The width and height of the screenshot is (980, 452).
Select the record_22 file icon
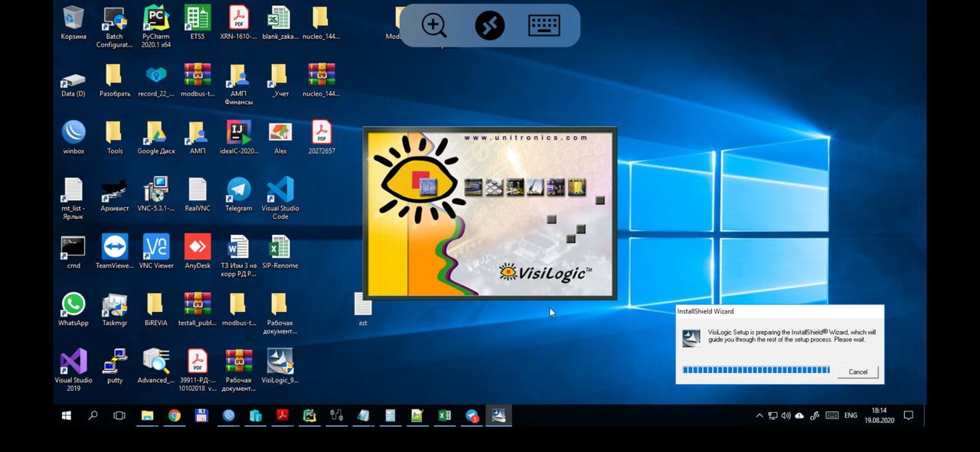[x=156, y=80]
